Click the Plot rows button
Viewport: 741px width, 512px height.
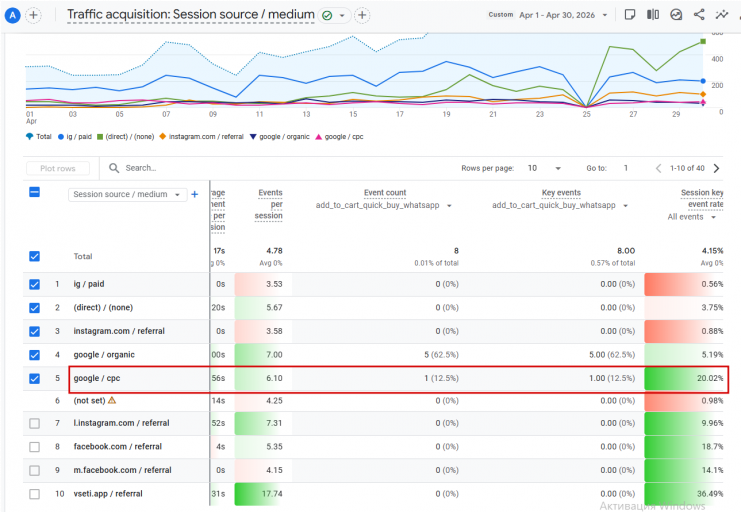pos(58,168)
